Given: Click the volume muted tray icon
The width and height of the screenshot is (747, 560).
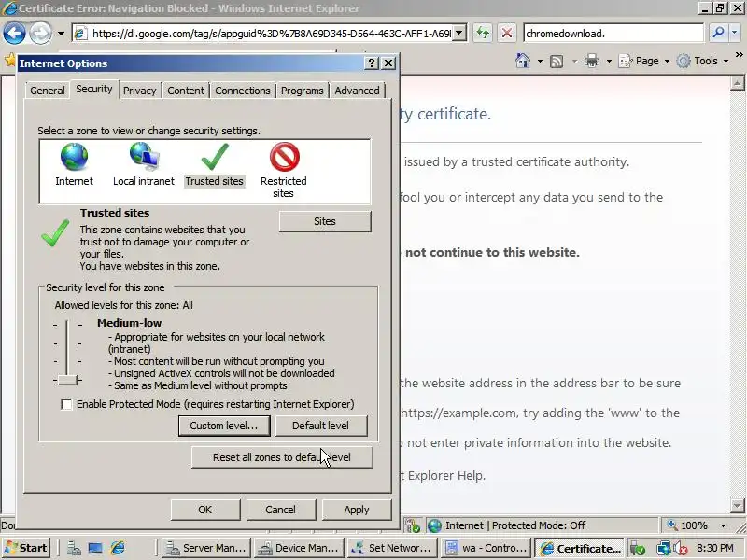Looking at the screenshot, I should pyautogui.click(x=681, y=548).
